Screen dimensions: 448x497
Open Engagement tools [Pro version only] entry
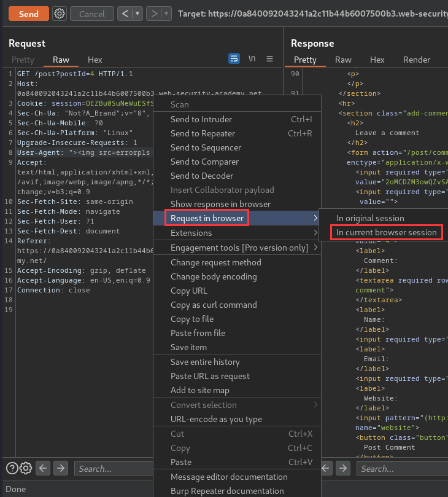[237, 248]
